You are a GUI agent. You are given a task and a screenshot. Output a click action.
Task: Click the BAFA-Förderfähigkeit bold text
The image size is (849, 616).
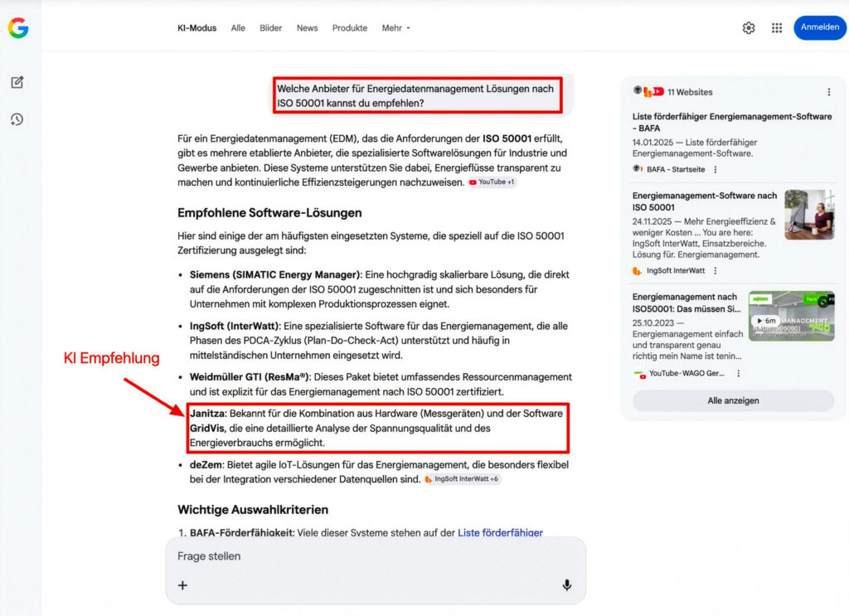[241, 532]
